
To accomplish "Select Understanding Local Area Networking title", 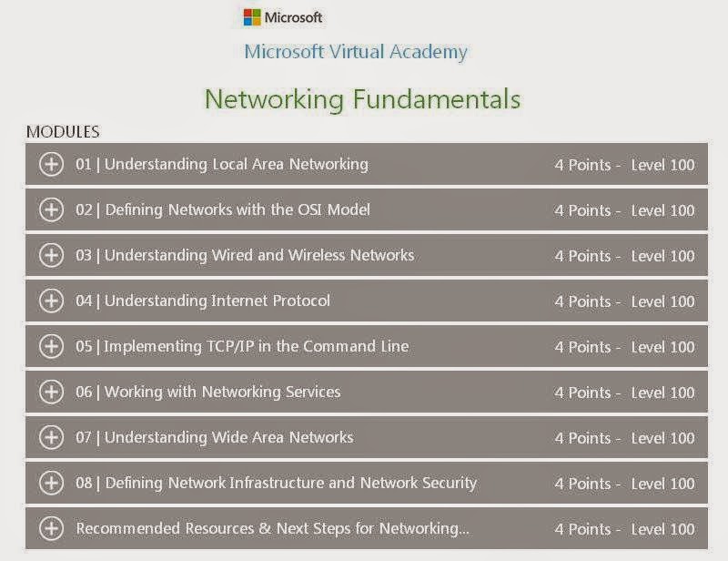I will click(x=221, y=165).
